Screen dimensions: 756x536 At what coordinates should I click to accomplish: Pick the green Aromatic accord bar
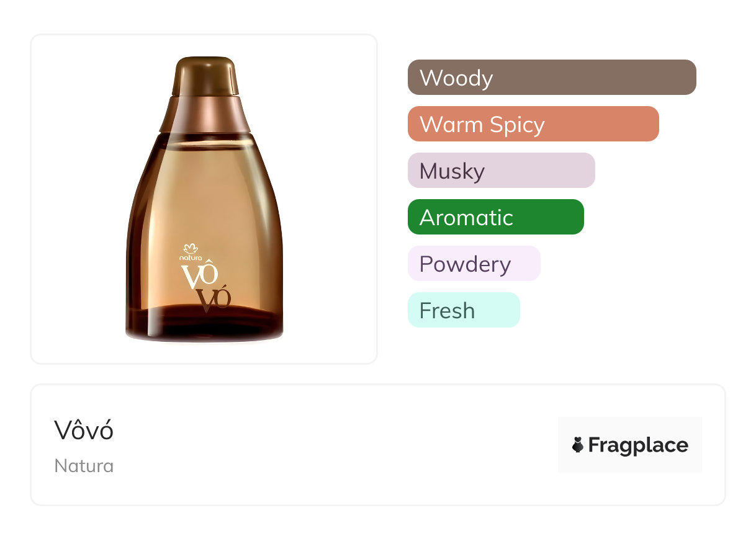(x=495, y=217)
